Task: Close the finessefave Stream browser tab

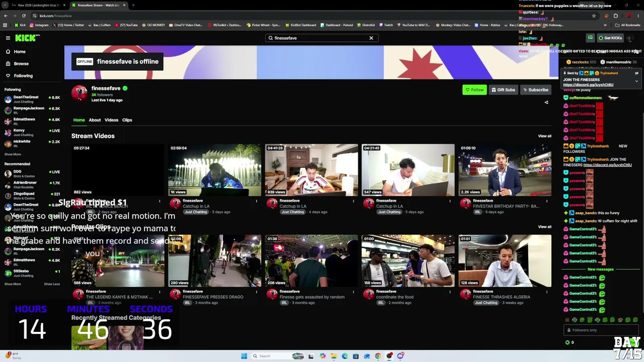Action: pyautogui.click(x=124, y=5)
